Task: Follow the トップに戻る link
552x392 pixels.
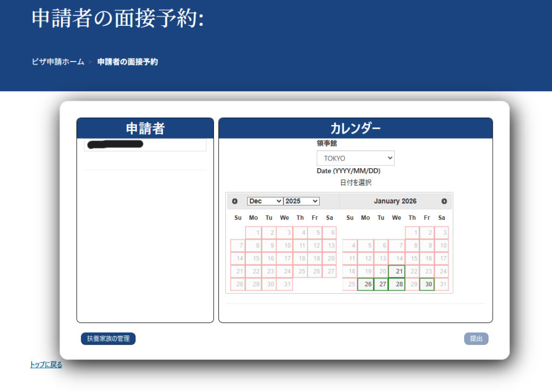Action: (x=46, y=365)
